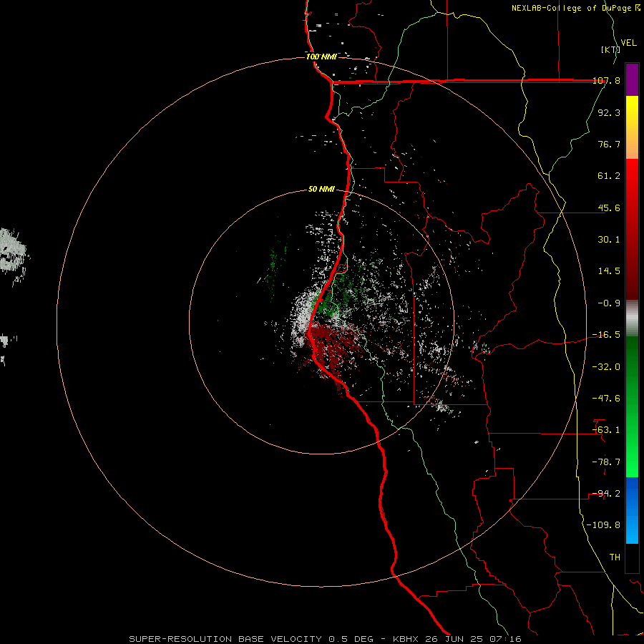
Task: Click the 92.3 scale value
Action: [x=609, y=112]
